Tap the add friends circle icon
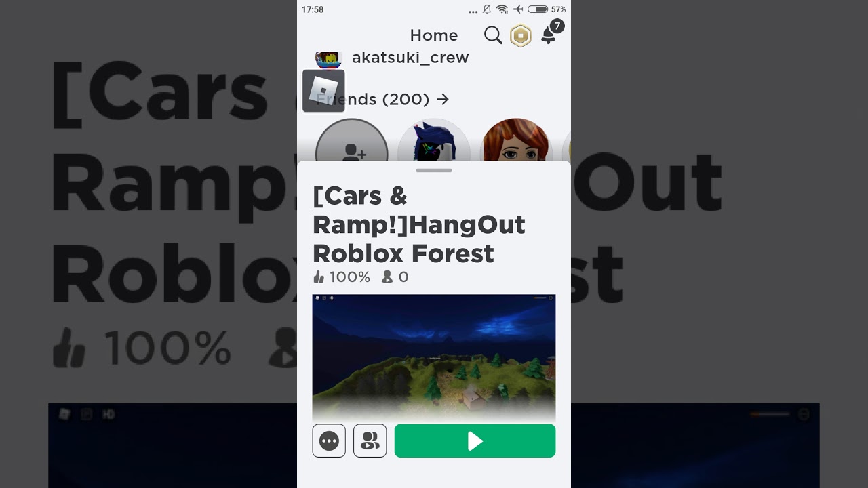Screen dimensions: 868x488 pyautogui.click(x=352, y=141)
